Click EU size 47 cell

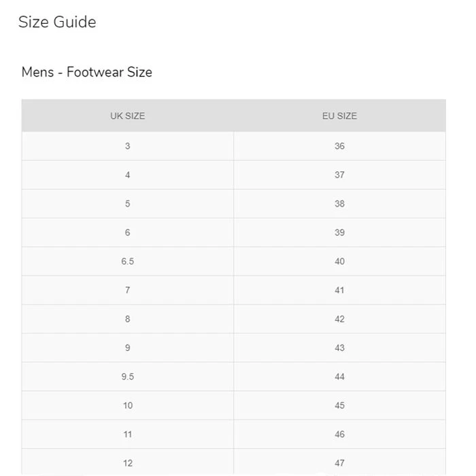339,463
